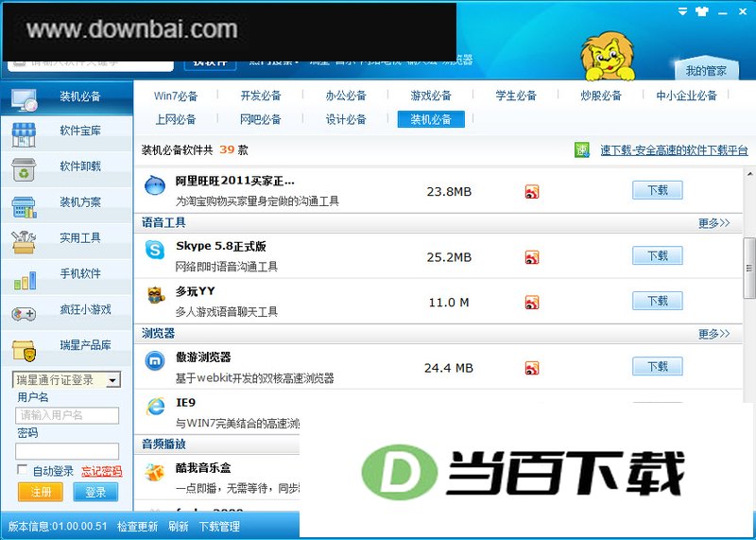756x540 pixels.
Task: Click the software list scrollbar thumb
Action: (749, 268)
